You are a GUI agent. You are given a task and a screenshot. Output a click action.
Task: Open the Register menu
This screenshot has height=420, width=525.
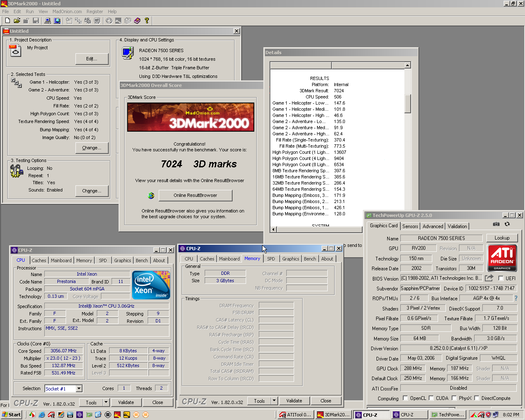coord(95,11)
